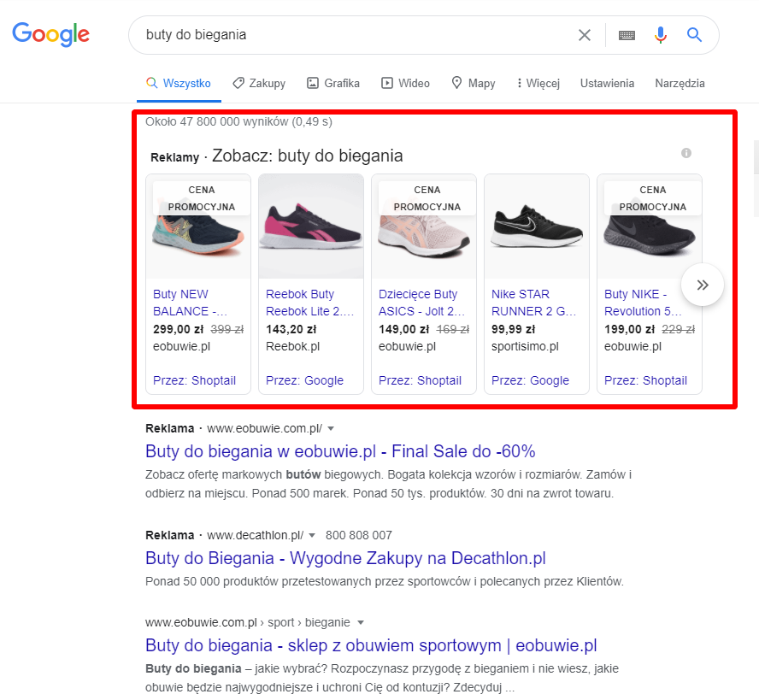This screenshot has width=759, height=700.
Task: Open the pink Reebok shoe image
Action: [x=311, y=226]
